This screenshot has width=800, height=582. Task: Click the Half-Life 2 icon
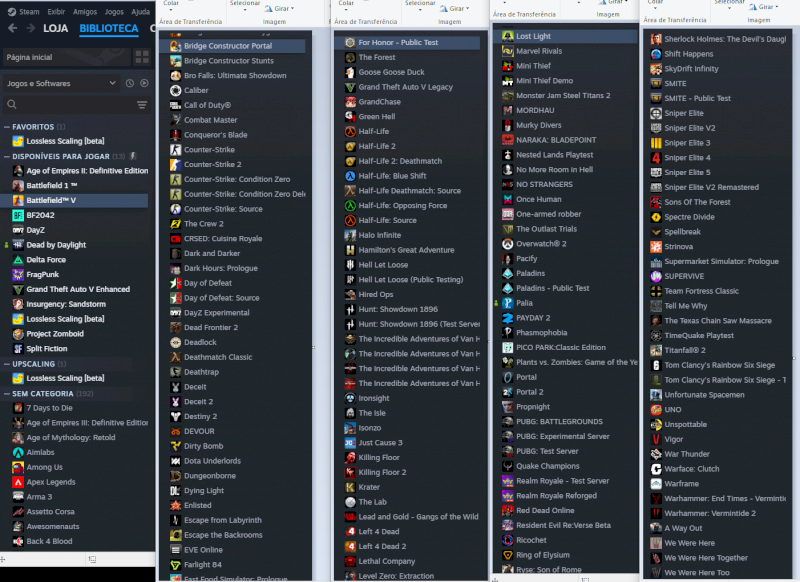[x=350, y=146]
